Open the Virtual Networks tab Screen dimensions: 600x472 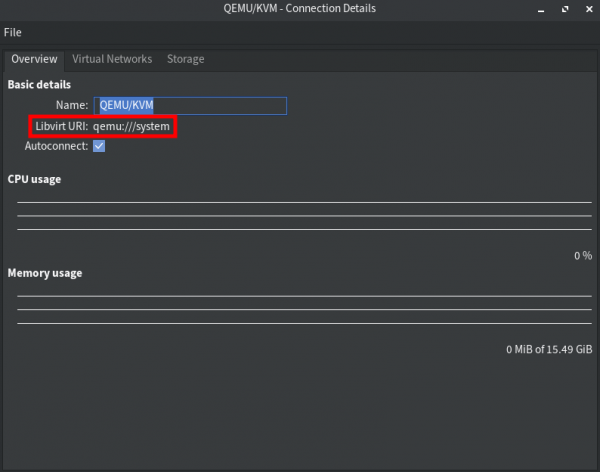point(112,59)
